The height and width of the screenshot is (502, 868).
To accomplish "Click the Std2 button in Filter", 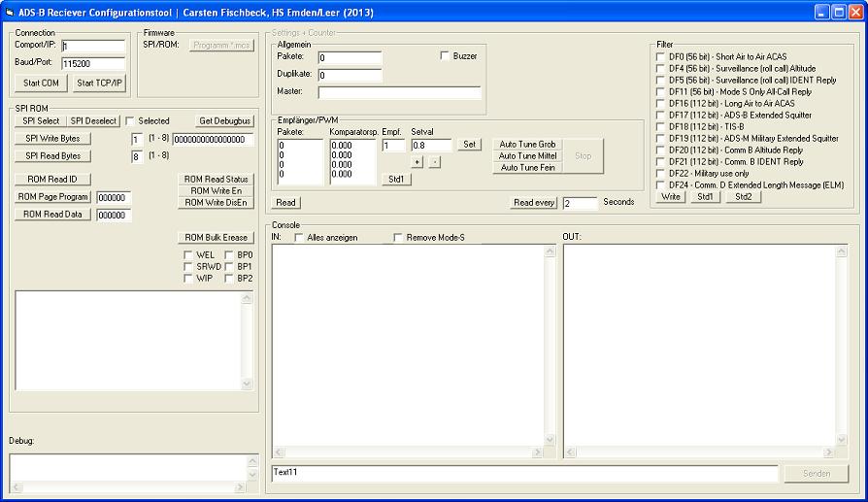I will 744,197.
